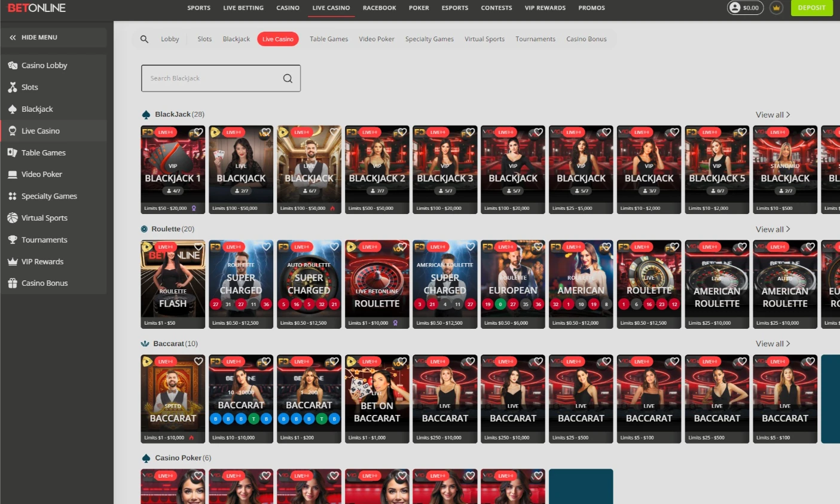Click the magnifier icon in the search bar
The width and height of the screenshot is (840, 504).
(288, 78)
